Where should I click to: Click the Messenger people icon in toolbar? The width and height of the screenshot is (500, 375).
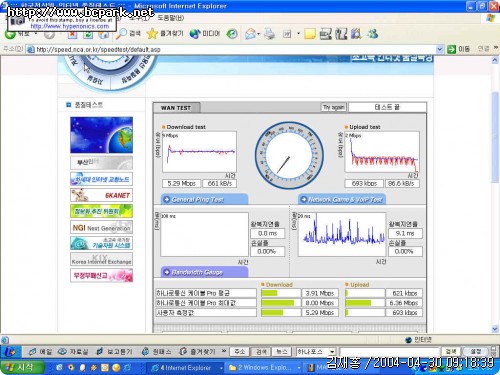(x=372, y=34)
